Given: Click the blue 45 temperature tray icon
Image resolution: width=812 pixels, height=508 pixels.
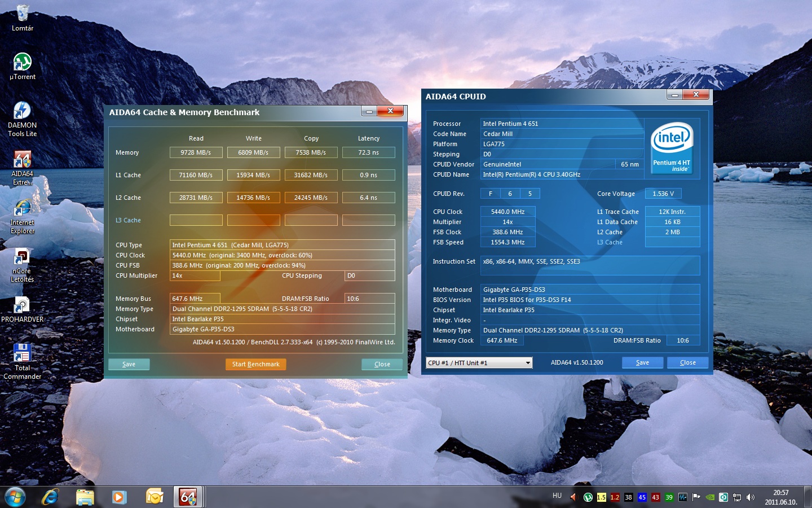Looking at the screenshot, I should point(642,497).
